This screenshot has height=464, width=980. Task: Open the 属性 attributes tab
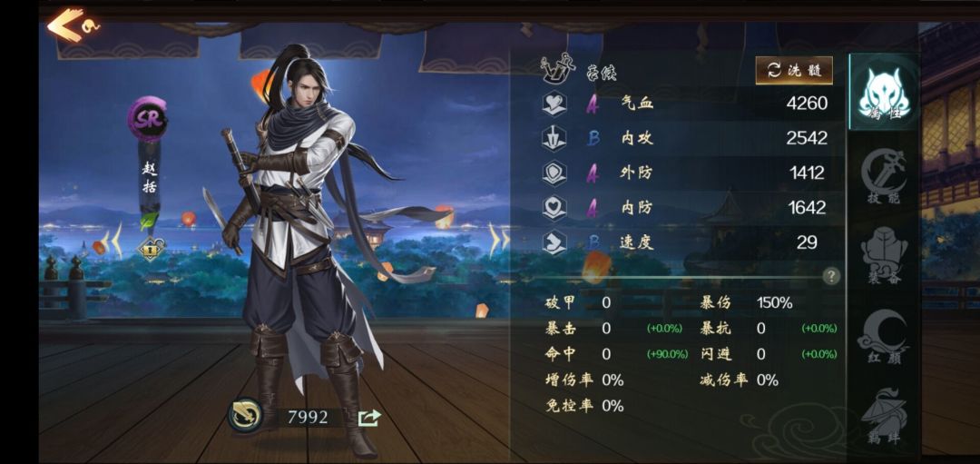click(x=883, y=92)
